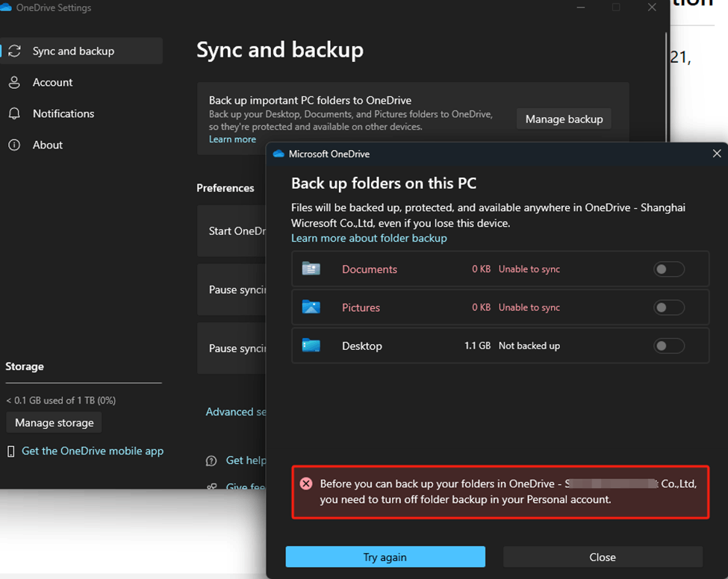Screen dimensions: 728x579
Task: Click the Get the OneDrive mobile app link
Action: pos(92,451)
